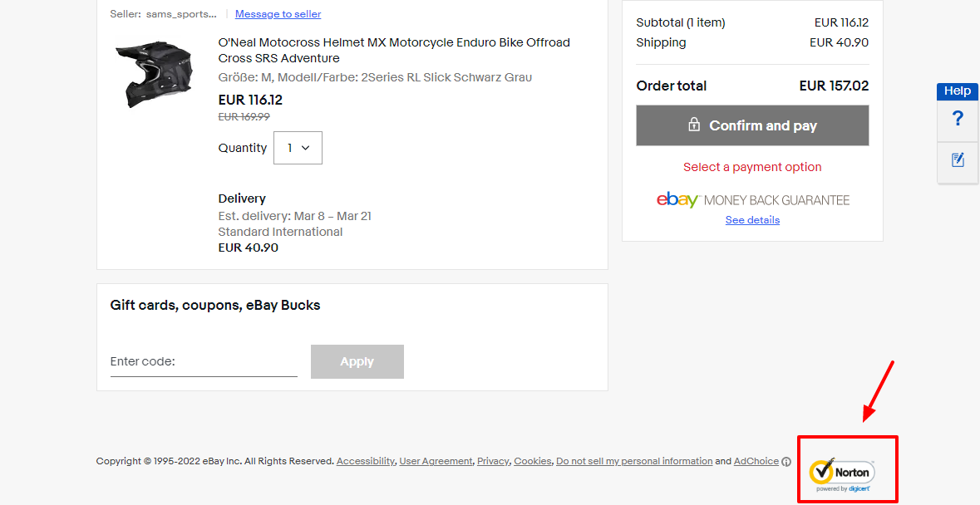Open the Privacy footer link
Viewport: 980px width, 505px height.
[493, 461]
